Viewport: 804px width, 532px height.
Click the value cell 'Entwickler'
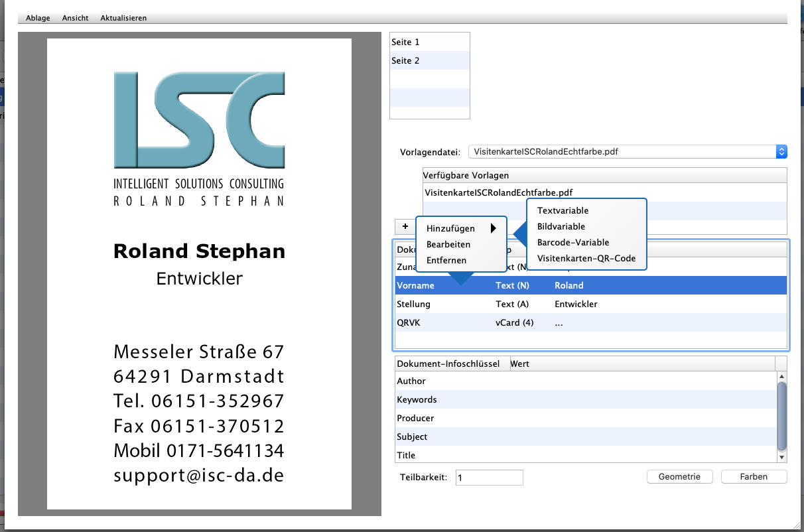pyautogui.click(x=576, y=304)
